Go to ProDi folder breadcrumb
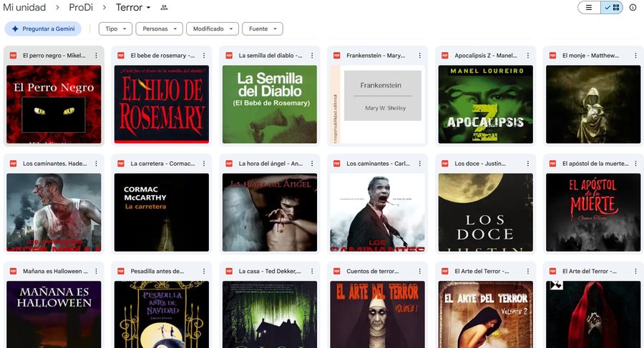Viewport: 644px width, 348px height. pos(81,7)
